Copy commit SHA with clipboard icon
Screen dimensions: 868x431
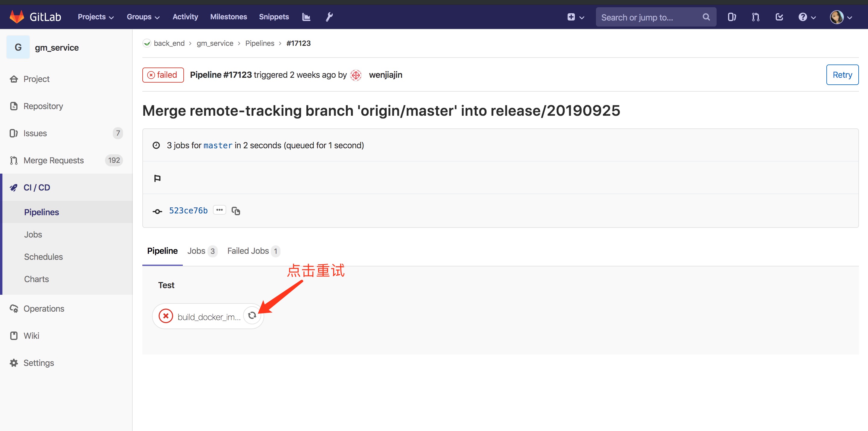pyautogui.click(x=236, y=211)
